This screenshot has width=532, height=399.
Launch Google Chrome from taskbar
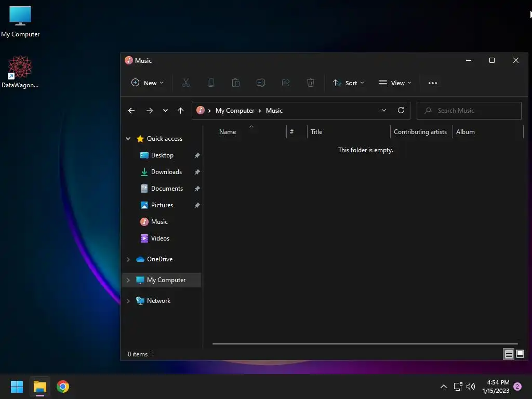(x=63, y=387)
